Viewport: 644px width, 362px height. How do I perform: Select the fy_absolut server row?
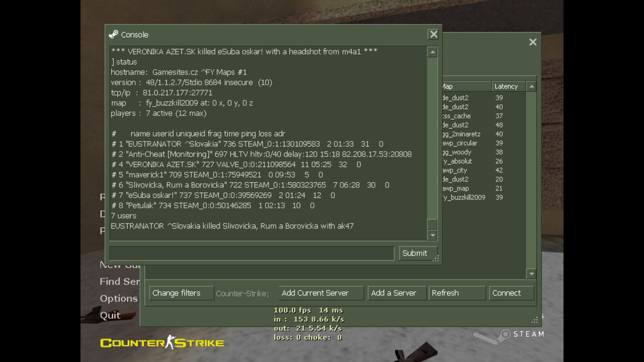(483, 161)
